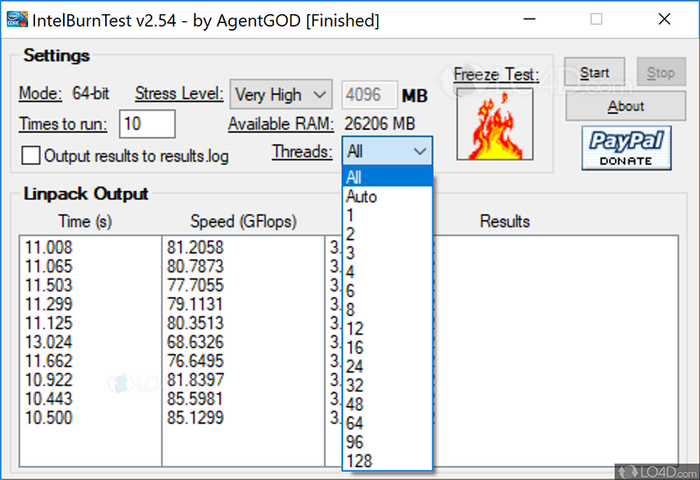Choose 64 threads from the list
Viewport: 700px width, 480px height.
[x=387, y=423]
